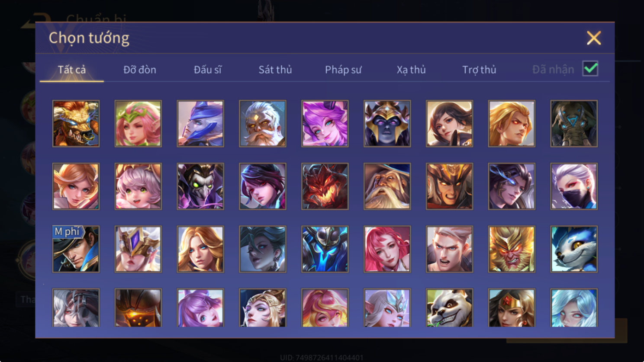Pick the red demon hero portrait
The width and height of the screenshot is (644, 362).
[x=325, y=186]
